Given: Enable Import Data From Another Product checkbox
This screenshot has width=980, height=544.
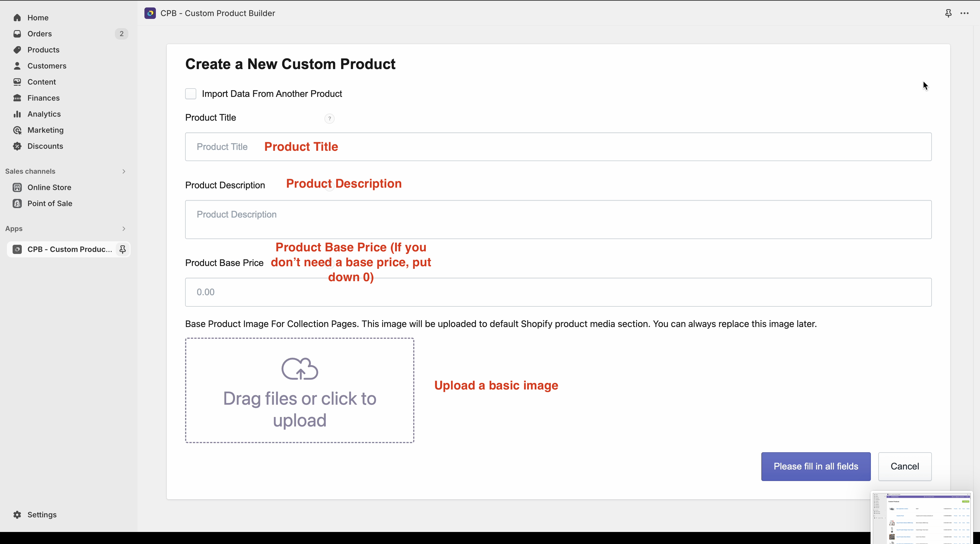Looking at the screenshot, I should (191, 94).
